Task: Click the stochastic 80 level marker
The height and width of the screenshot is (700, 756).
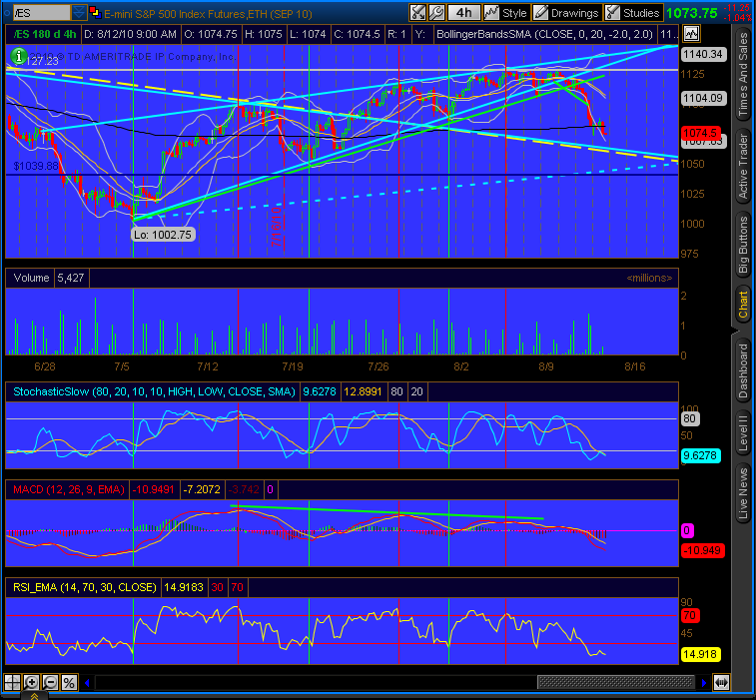Action: coord(689,418)
